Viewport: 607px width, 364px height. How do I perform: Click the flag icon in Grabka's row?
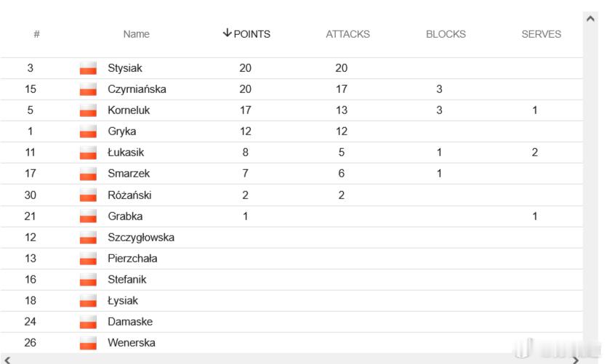coord(88,216)
